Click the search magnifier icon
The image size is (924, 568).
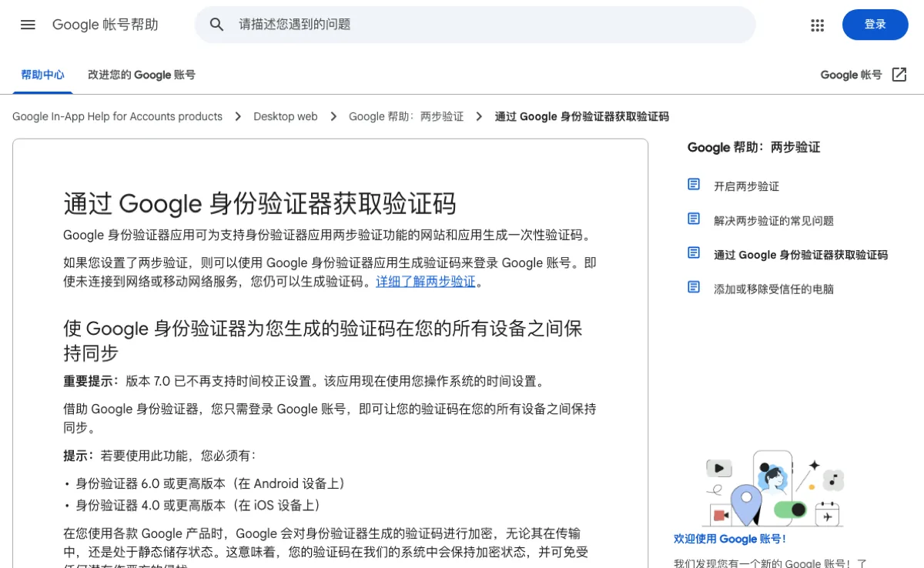217,25
